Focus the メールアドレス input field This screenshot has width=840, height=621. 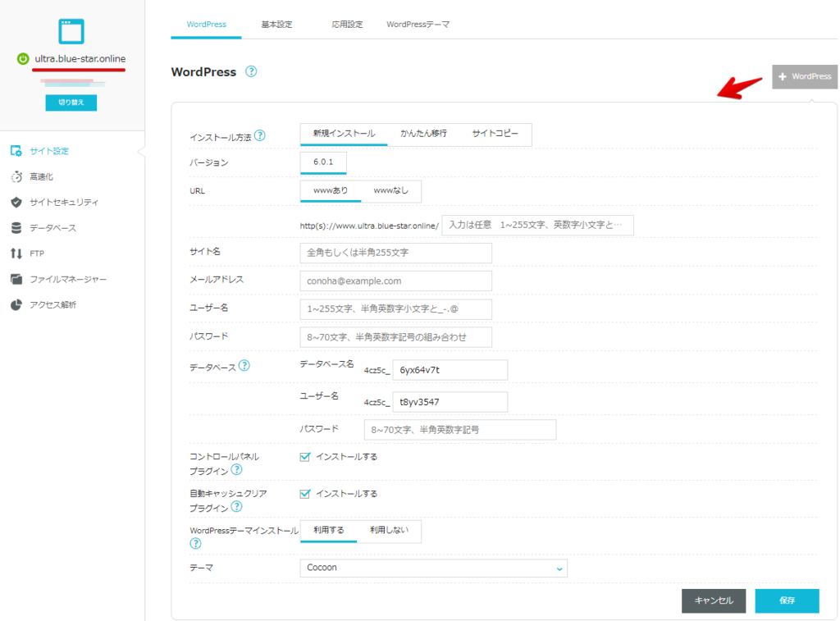(x=396, y=281)
